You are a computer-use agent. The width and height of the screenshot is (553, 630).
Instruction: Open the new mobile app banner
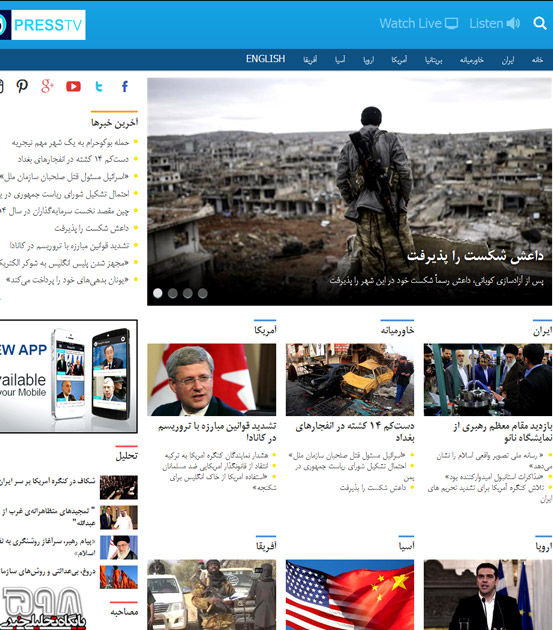(x=69, y=376)
